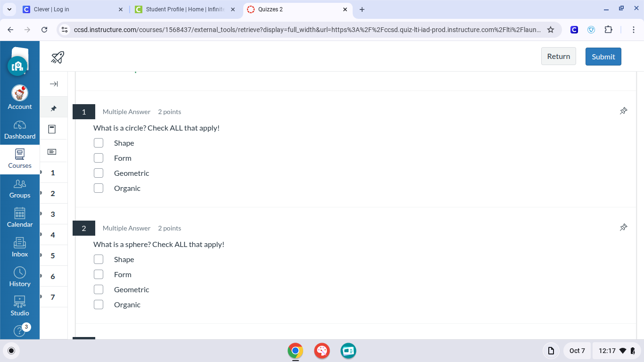Screen dimensions: 644x362
Task: Pin question 2 using its pushpin
Action: (623, 228)
